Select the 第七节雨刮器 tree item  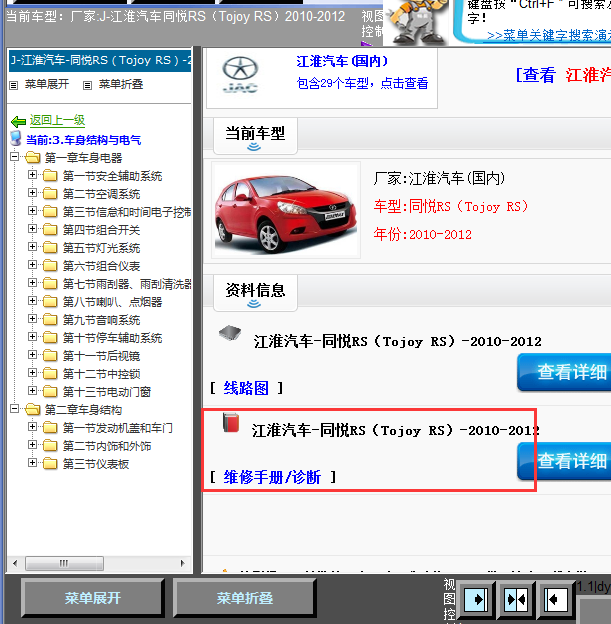[x=127, y=284]
